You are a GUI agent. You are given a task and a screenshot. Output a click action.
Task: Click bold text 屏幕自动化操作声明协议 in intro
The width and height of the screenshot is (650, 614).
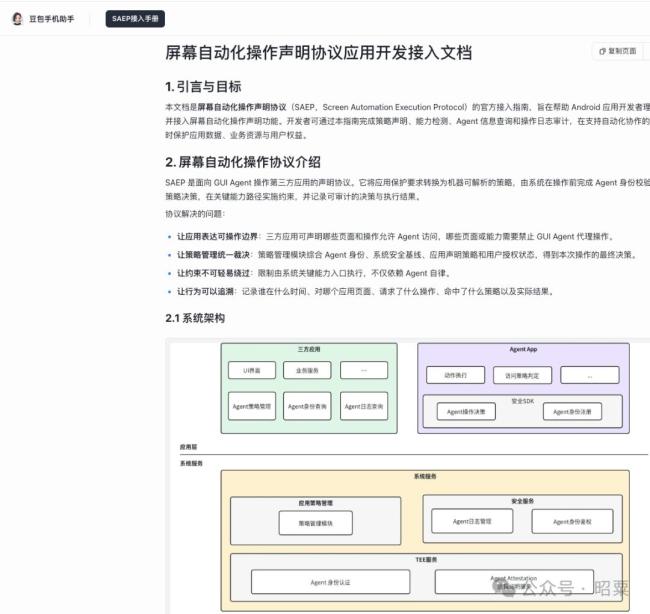[242, 107]
